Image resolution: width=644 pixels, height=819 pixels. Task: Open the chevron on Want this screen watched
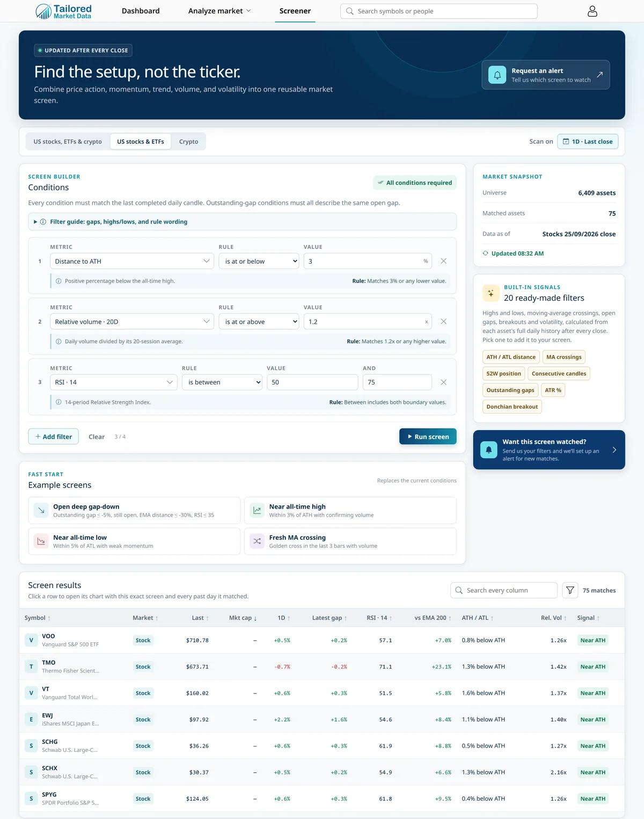[x=614, y=450]
